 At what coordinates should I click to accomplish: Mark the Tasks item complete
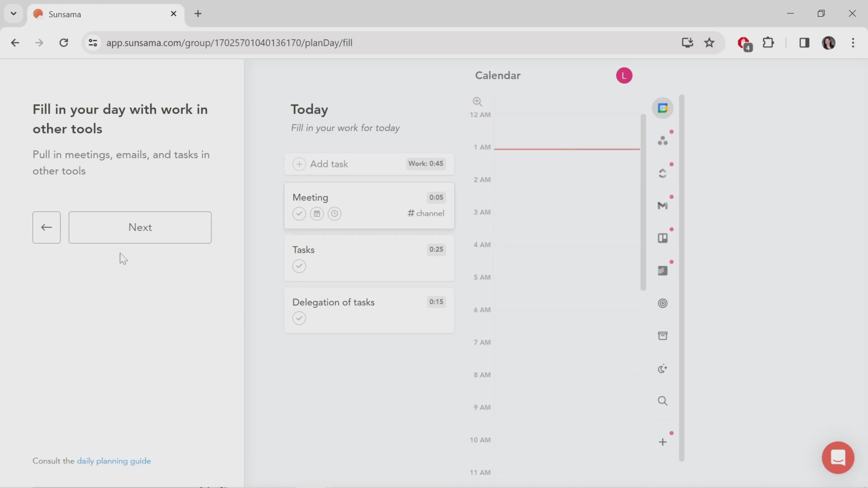pyautogui.click(x=299, y=266)
